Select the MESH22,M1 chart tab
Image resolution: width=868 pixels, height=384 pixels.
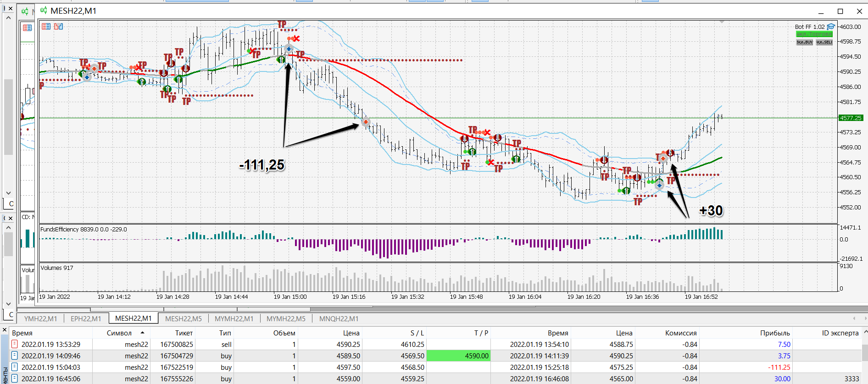tap(133, 318)
